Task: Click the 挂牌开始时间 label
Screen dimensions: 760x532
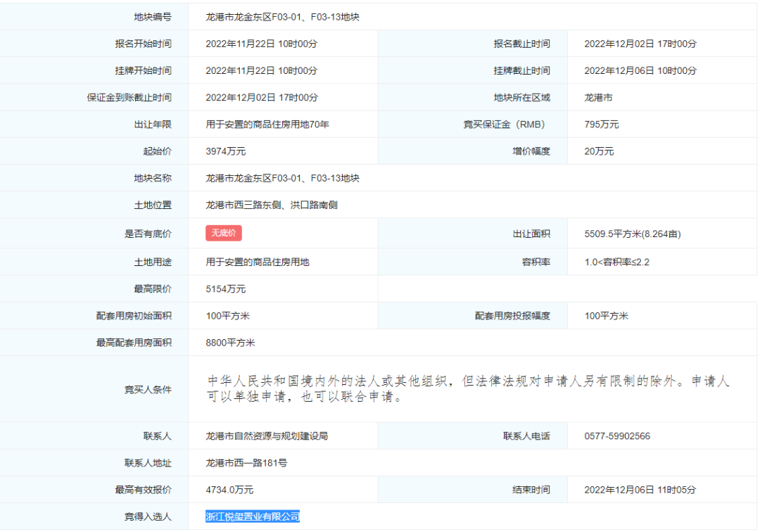Action: pos(144,71)
